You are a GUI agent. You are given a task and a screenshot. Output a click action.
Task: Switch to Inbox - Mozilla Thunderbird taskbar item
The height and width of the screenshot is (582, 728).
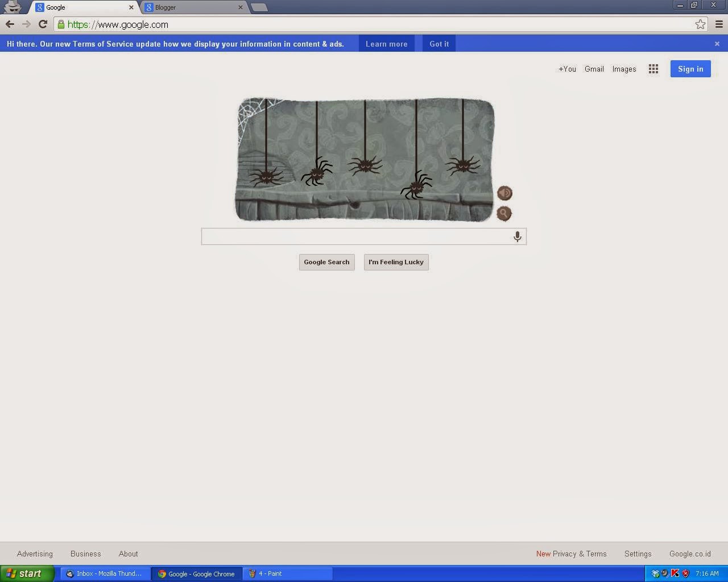click(105, 573)
